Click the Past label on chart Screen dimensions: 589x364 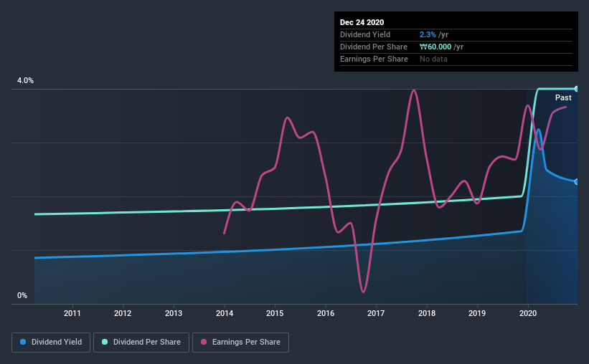(x=563, y=97)
